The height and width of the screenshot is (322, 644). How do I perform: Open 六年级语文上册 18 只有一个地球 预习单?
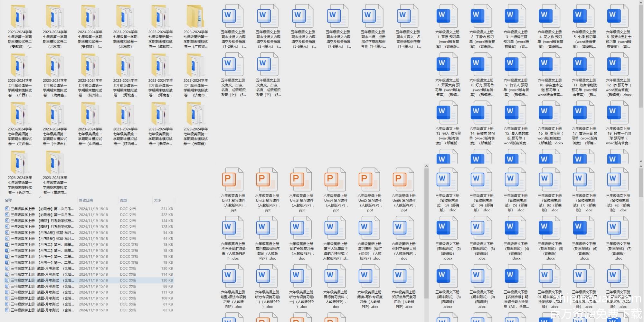pos(618,123)
